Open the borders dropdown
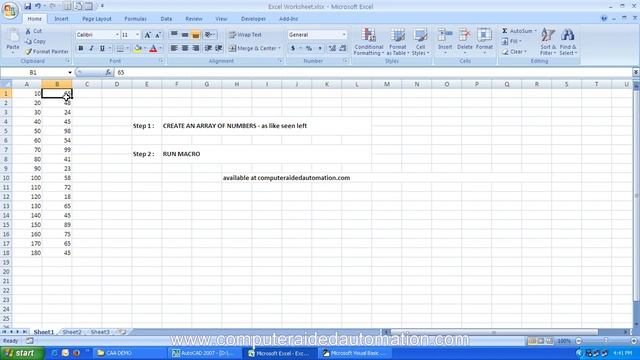This screenshot has height=360, width=640. pos(127,48)
